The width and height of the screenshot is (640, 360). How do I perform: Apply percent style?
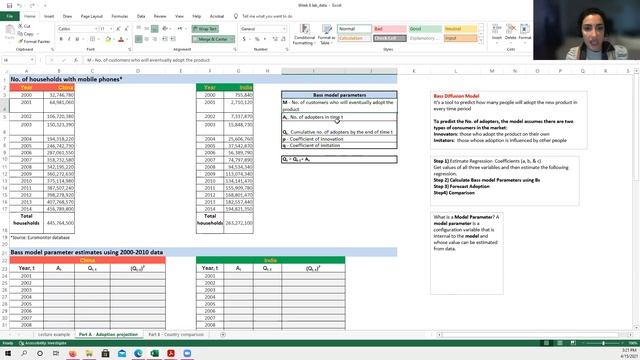tap(257, 39)
